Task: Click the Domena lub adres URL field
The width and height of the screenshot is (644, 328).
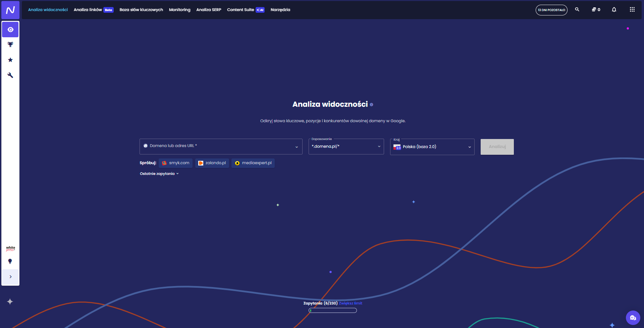Action: point(218,146)
